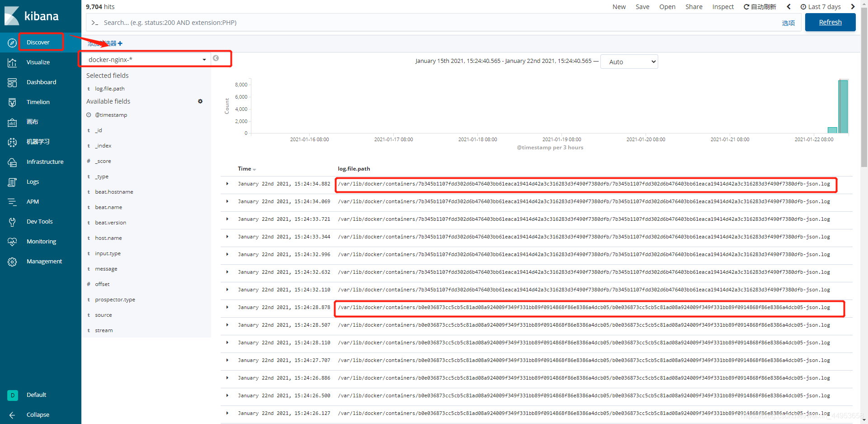
Task: Open Visualize via chart icon
Action: tap(12, 62)
